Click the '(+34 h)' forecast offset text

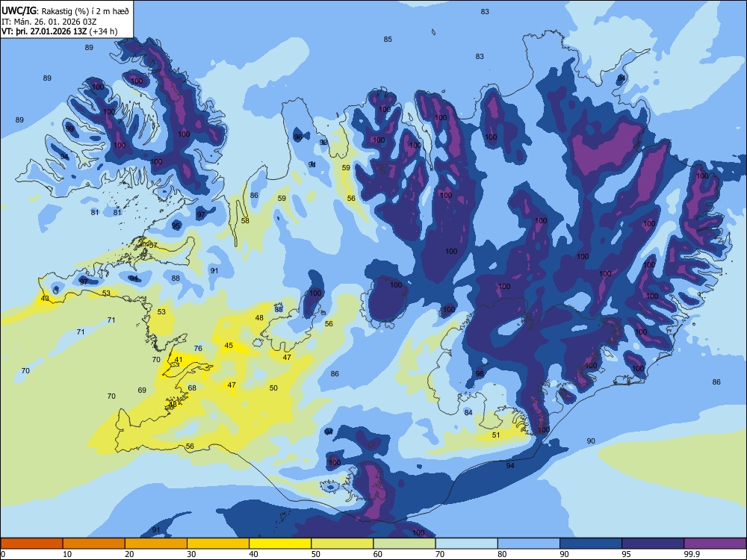[103, 31]
